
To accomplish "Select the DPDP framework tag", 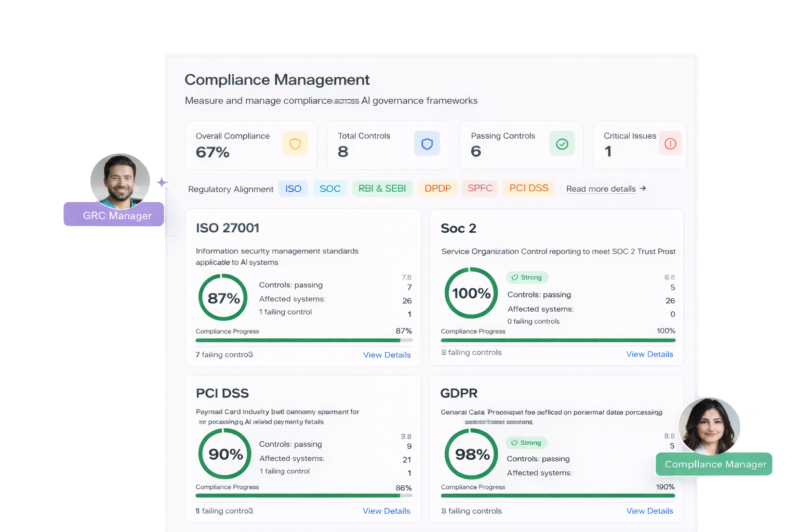I will point(437,189).
